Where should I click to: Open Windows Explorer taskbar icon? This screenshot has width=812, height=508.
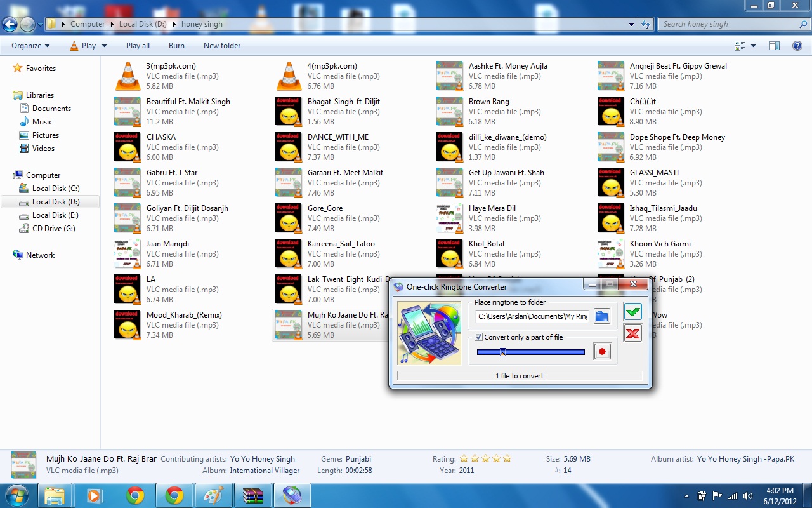coord(55,495)
